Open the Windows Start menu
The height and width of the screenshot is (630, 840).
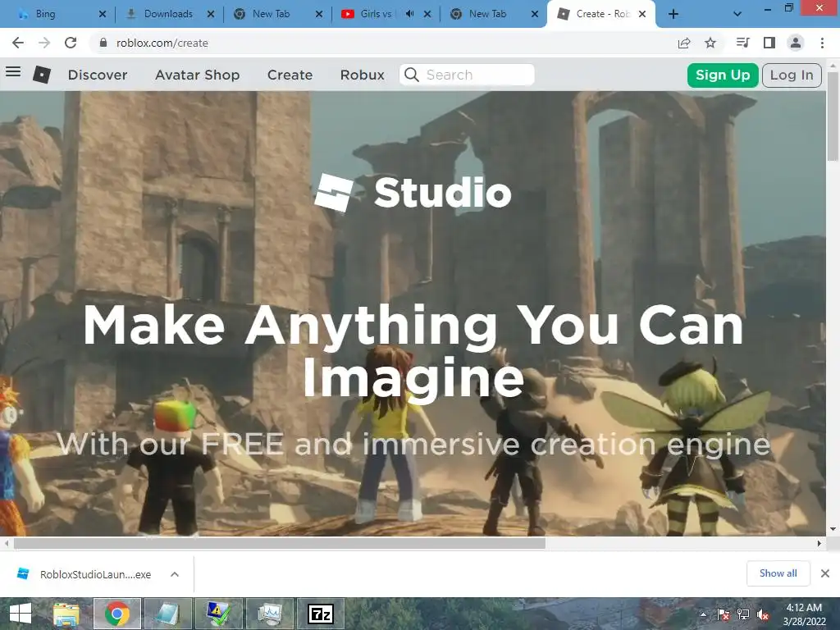pyautogui.click(x=21, y=614)
